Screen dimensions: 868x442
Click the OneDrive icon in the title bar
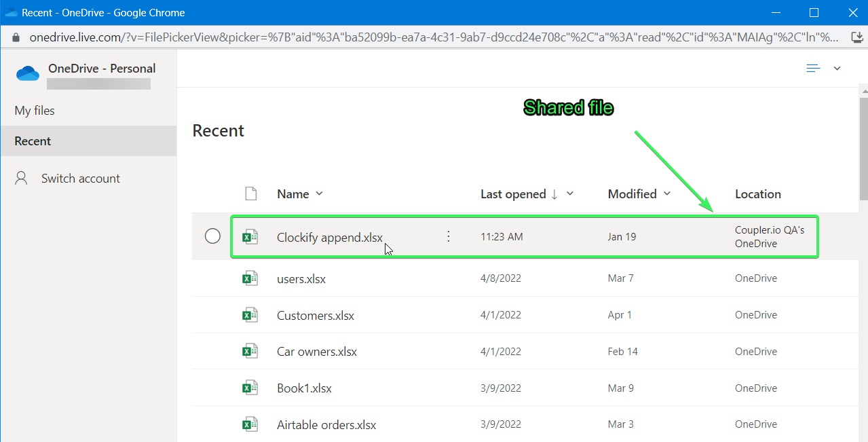click(11, 12)
